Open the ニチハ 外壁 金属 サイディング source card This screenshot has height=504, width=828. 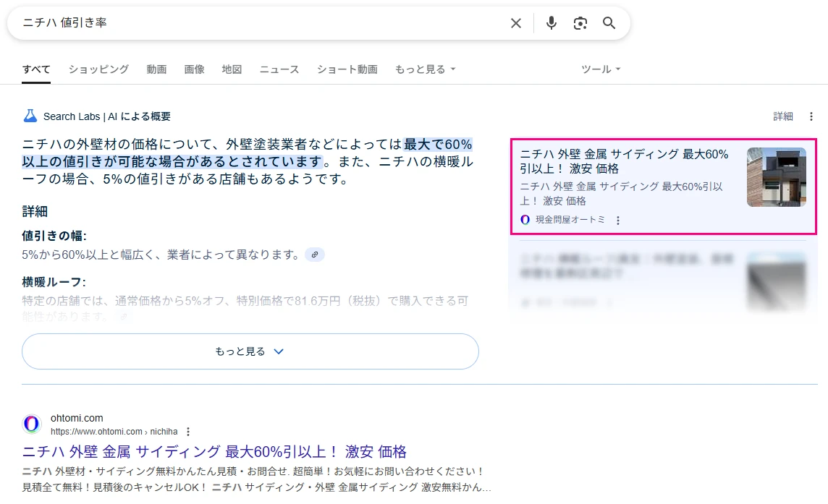663,187
